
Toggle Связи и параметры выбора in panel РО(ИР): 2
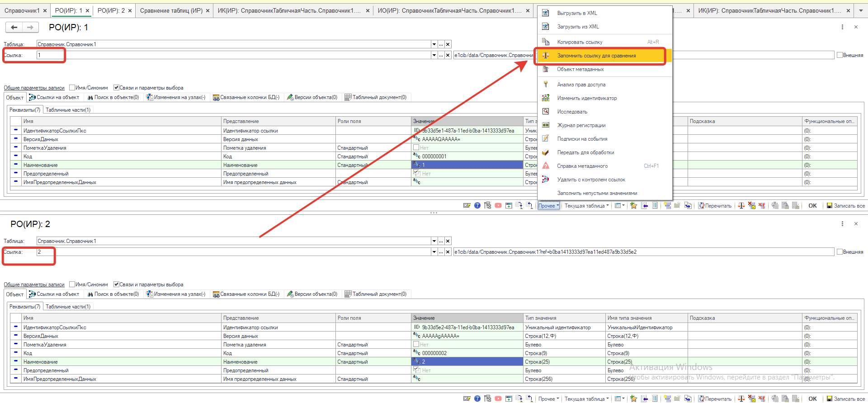pyautogui.click(x=116, y=284)
